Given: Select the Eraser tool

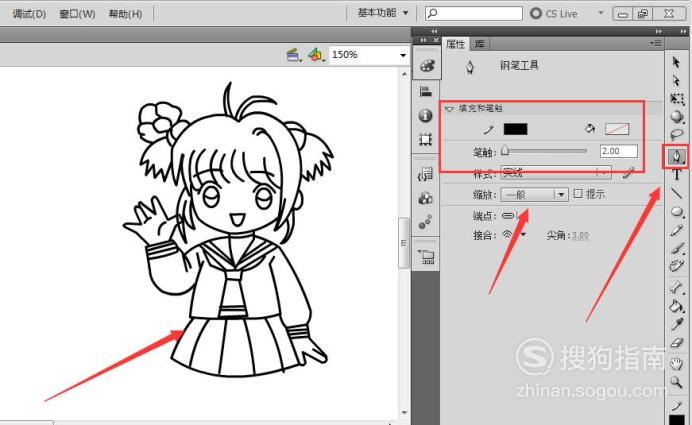Looking at the screenshot, I should 677,342.
